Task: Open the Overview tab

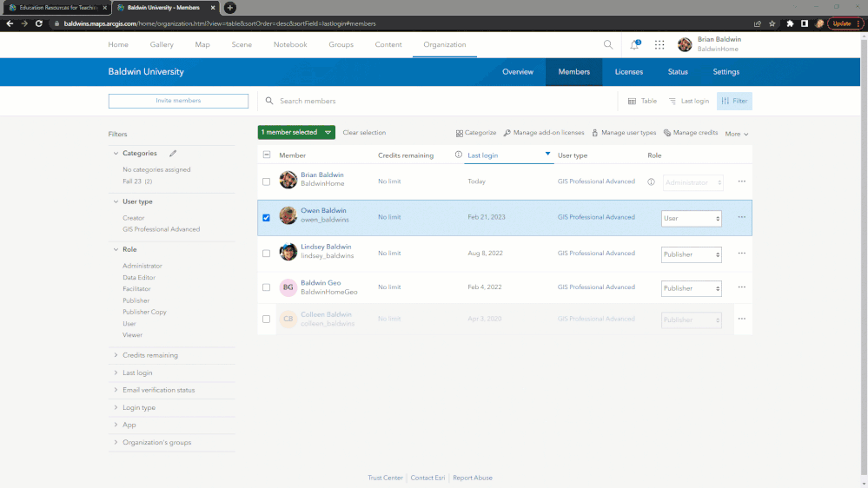Action: pos(518,72)
